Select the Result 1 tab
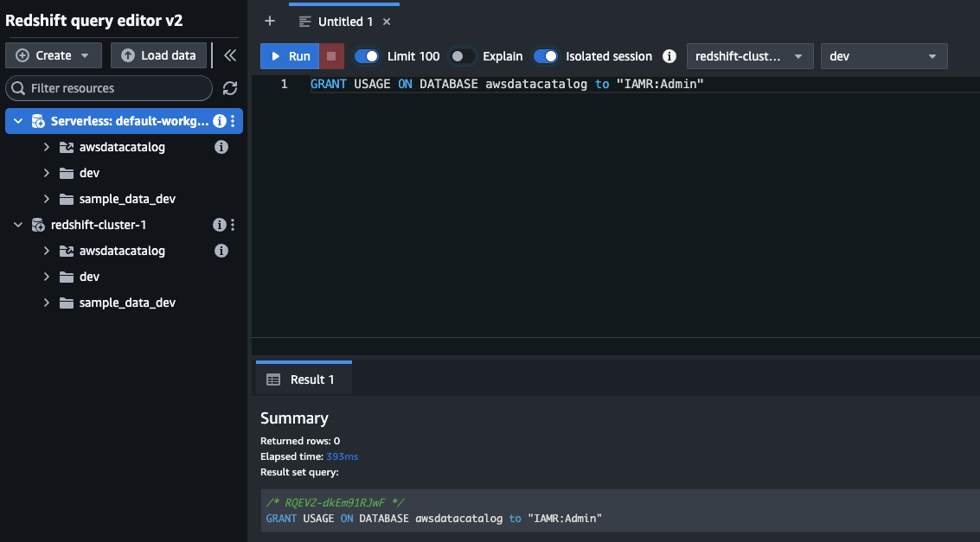Screen dimensions: 980x542 pyautogui.click(x=304, y=379)
